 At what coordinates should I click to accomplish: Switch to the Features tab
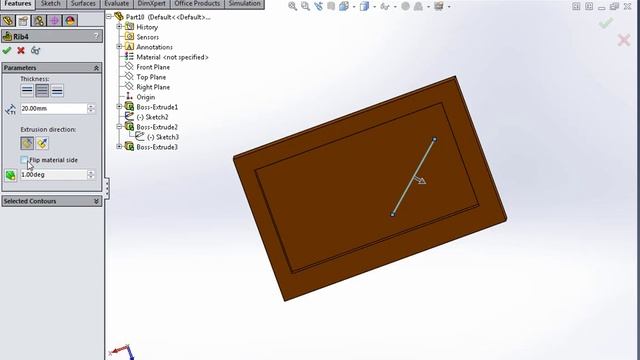point(18,4)
